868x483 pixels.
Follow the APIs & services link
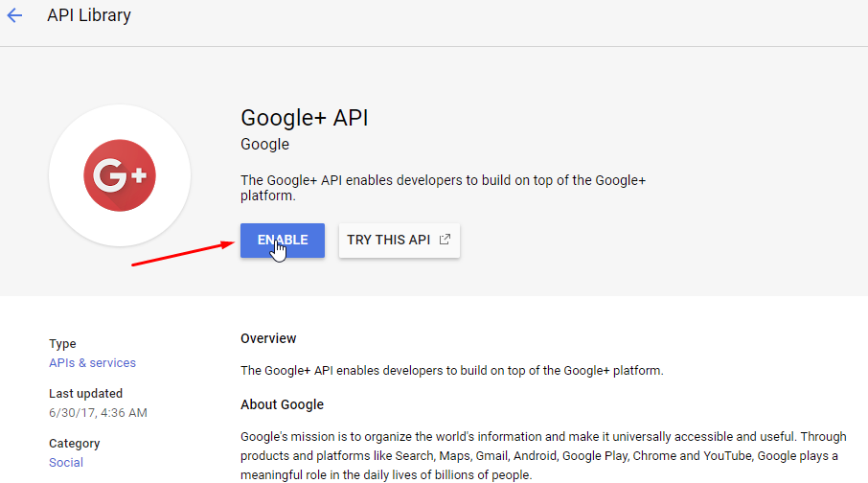tap(92, 363)
